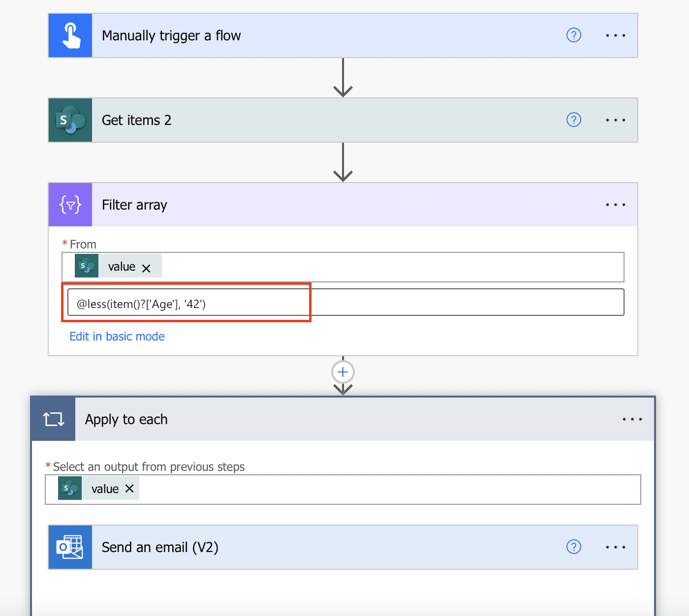Select the SharePoint icon on Get items 2
This screenshot has height=616, width=689.
coord(70,120)
